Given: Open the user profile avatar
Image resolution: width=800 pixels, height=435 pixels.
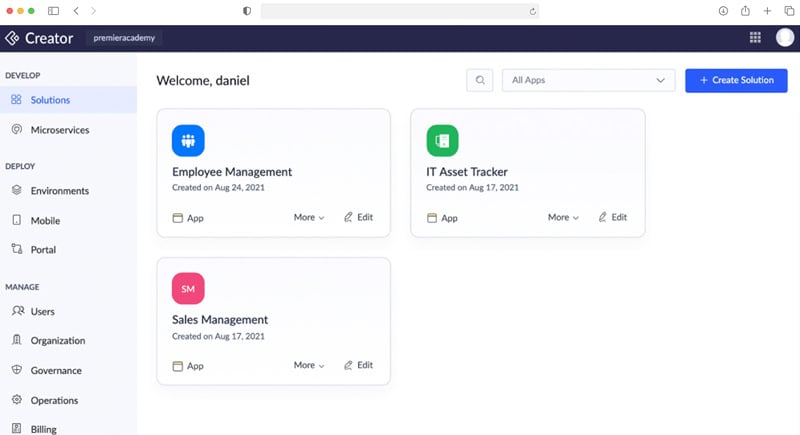Looking at the screenshot, I should tap(785, 37).
